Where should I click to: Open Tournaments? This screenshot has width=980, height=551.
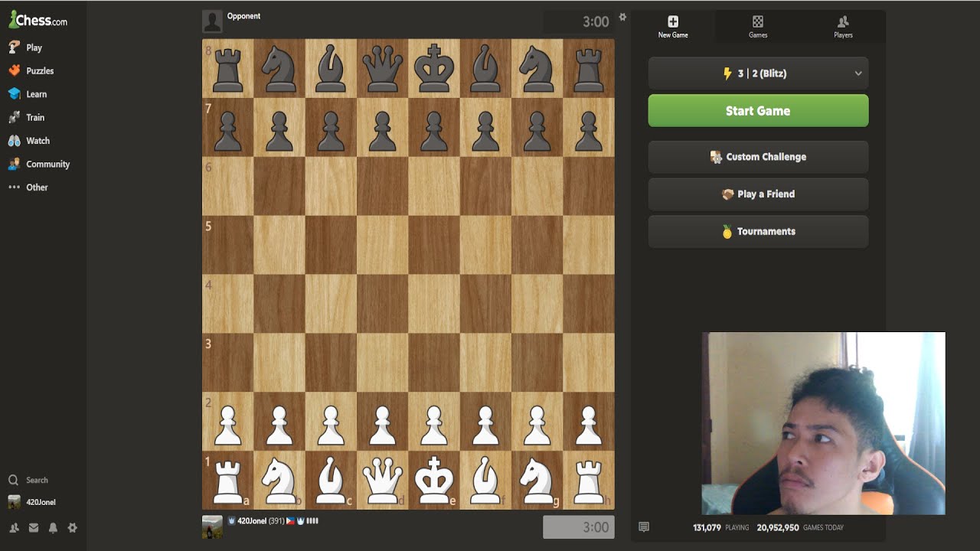tap(758, 232)
